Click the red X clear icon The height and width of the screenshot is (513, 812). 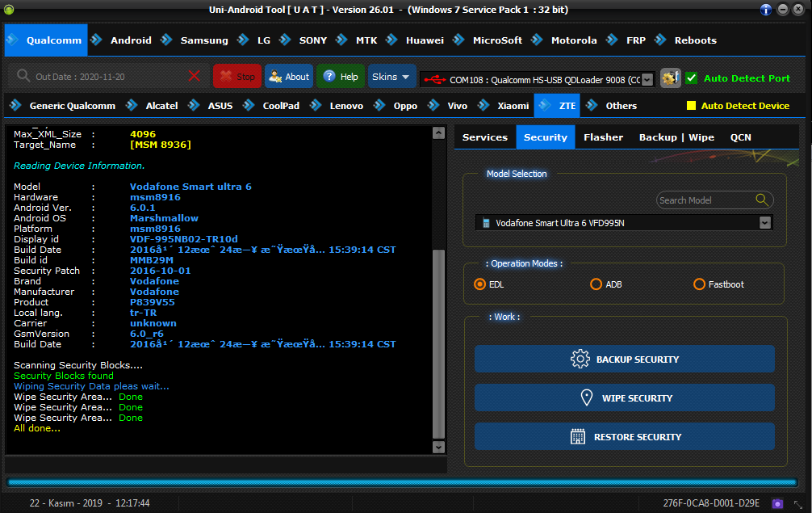coord(194,76)
